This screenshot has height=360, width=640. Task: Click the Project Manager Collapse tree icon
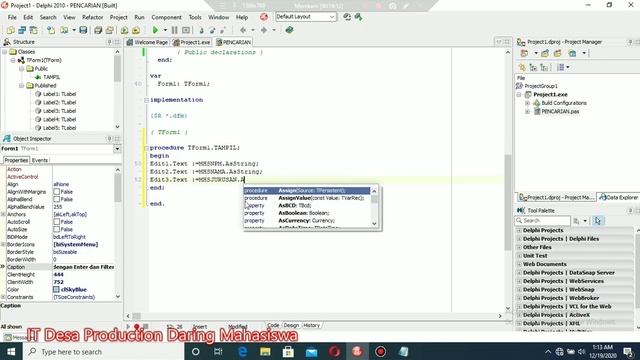[x=544, y=67]
